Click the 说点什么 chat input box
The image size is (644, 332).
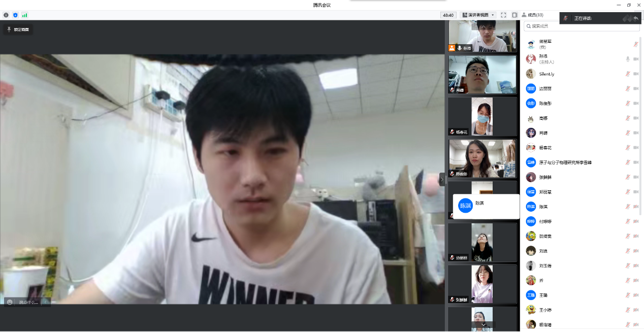point(28,302)
